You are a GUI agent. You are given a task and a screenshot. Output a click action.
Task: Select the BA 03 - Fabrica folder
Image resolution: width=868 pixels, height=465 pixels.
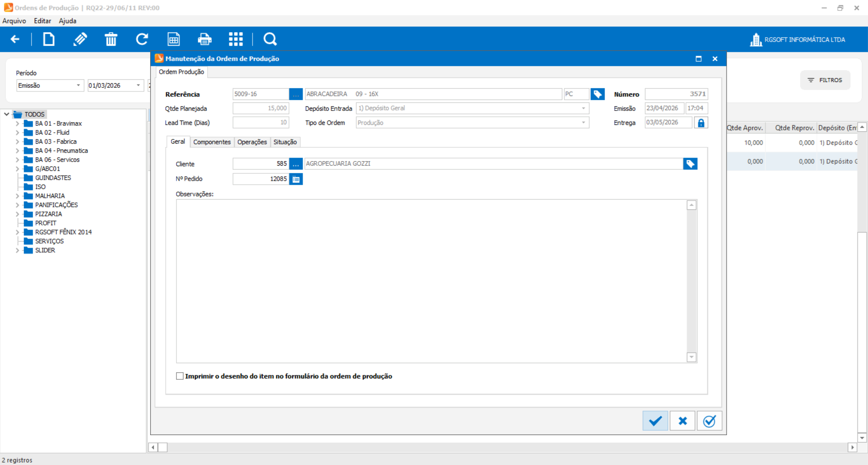pyautogui.click(x=56, y=142)
